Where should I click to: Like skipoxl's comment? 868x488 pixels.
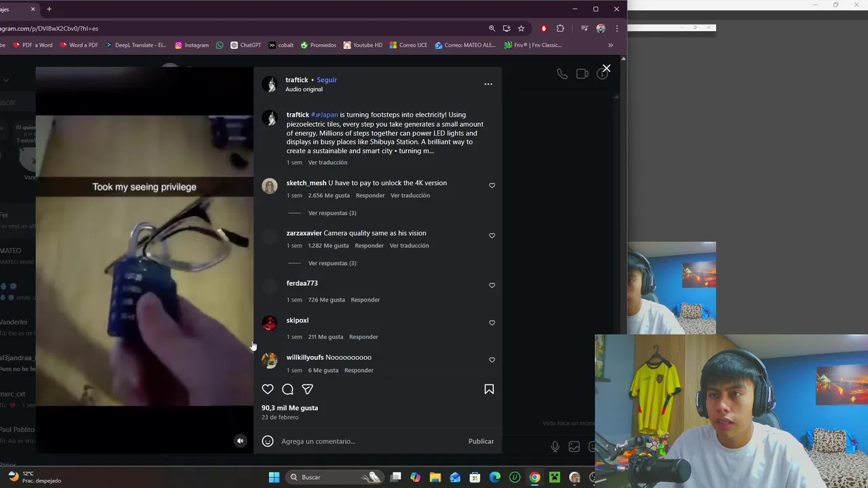[492, 323]
